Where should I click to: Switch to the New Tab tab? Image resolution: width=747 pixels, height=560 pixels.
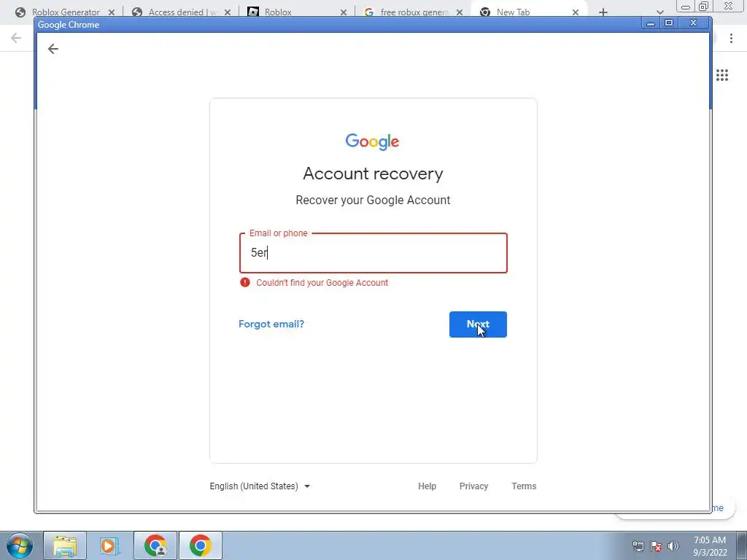(513, 12)
